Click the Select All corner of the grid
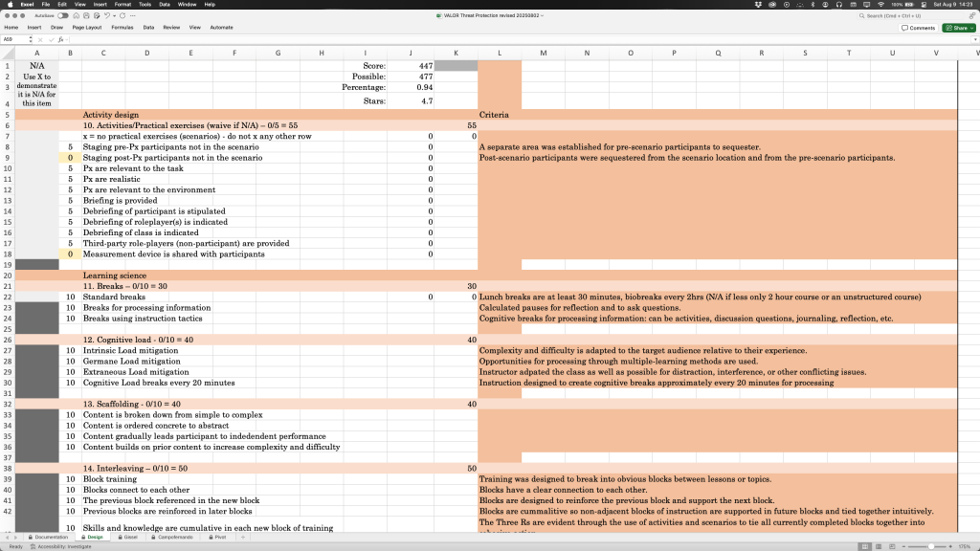This screenshot has height=551, width=980. click(8, 54)
